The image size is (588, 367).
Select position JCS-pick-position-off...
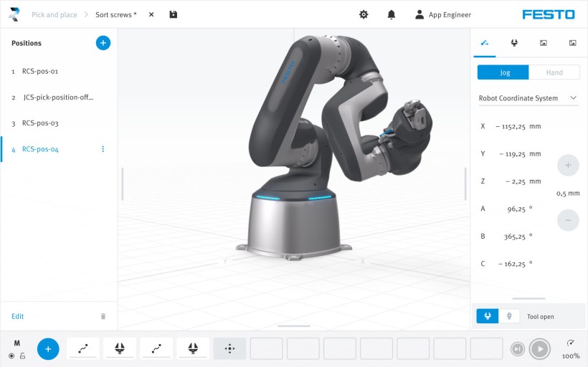coord(59,97)
